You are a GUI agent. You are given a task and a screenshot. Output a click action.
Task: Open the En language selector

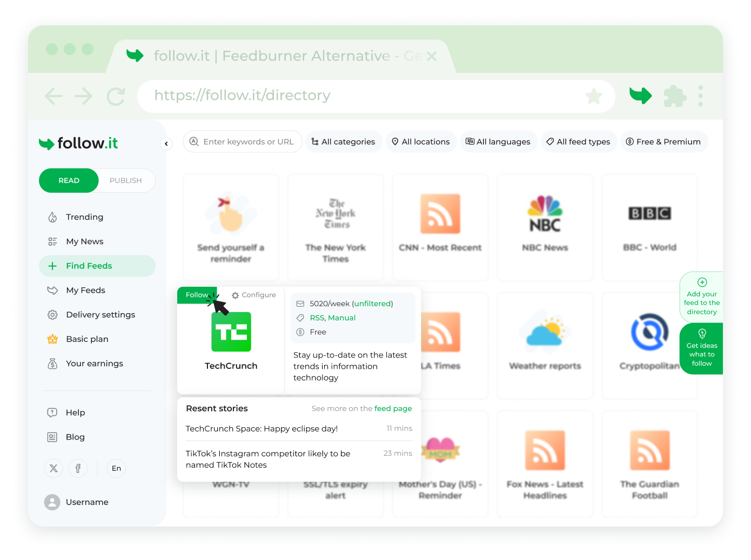click(116, 468)
